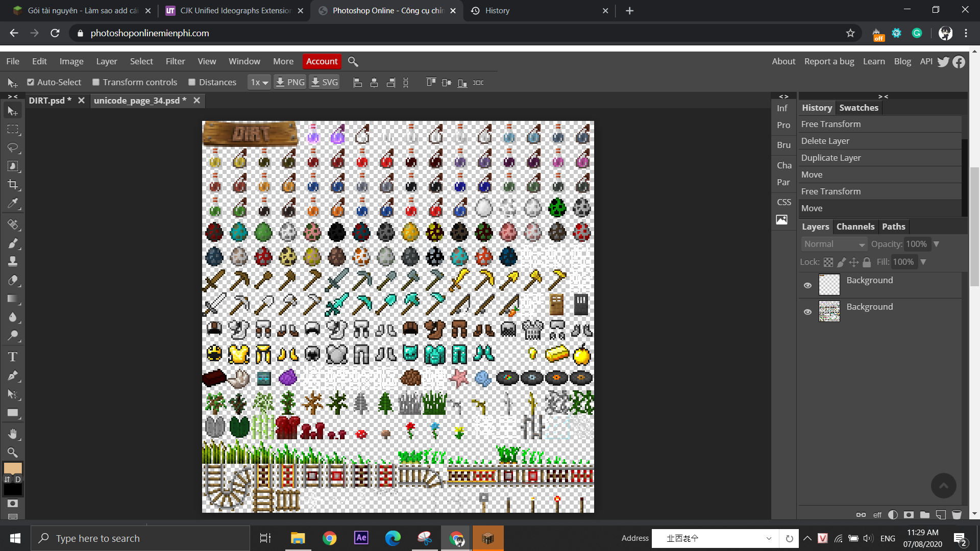Switch to the Channels tab
The height and width of the screenshot is (551, 980).
pos(855,227)
